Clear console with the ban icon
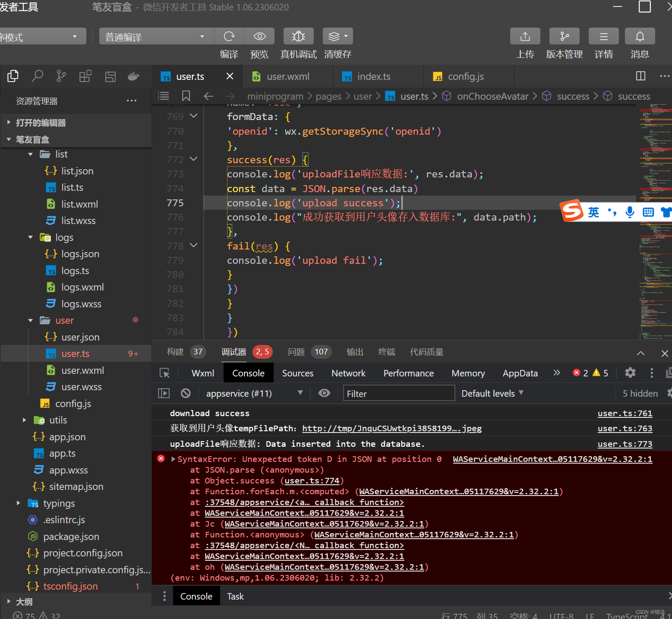This screenshot has width=672, height=619. (x=186, y=393)
